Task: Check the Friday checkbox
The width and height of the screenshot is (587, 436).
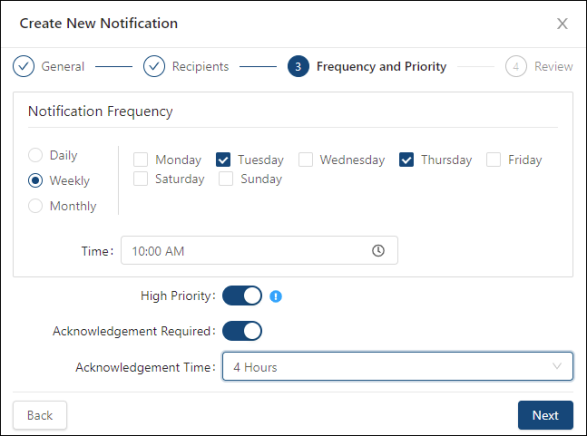Action: point(493,160)
